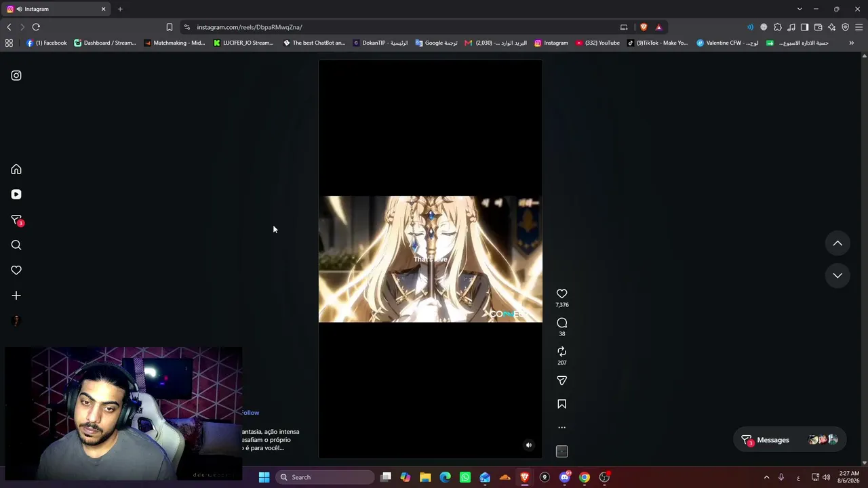
Task: Go to next reel with down arrow
Action: pyautogui.click(x=837, y=275)
